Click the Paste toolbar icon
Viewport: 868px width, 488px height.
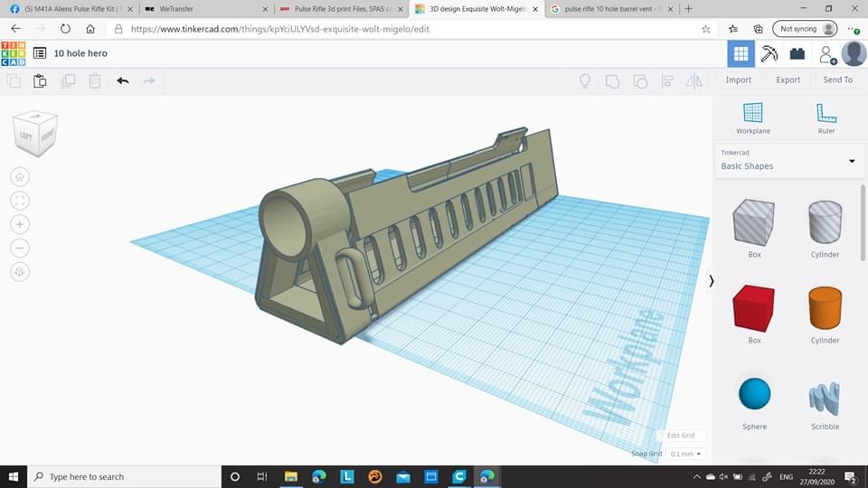[40, 80]
